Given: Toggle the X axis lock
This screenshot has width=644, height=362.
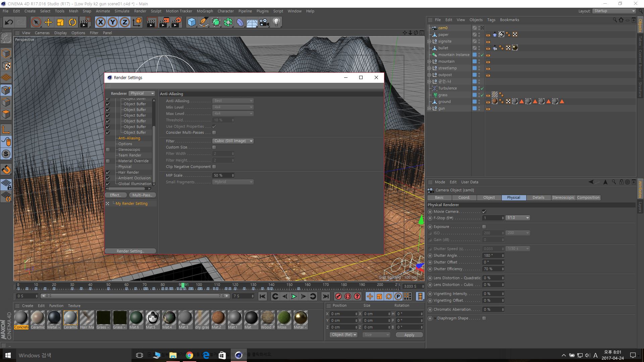Looking at the screenshot, I should pos(100,22).
